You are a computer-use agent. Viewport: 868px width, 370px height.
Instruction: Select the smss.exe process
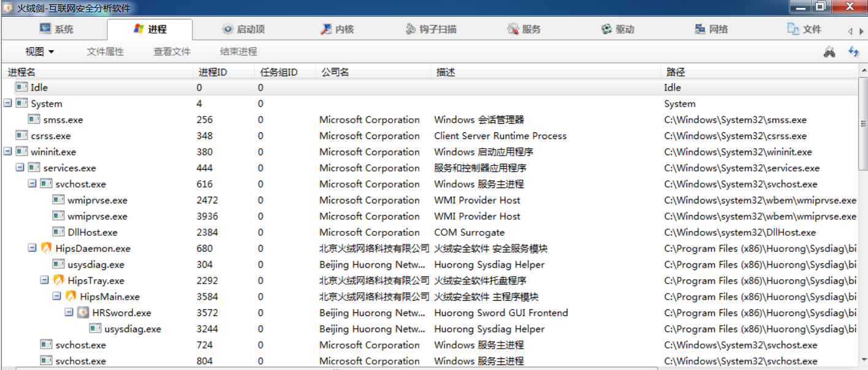(430, 119)
